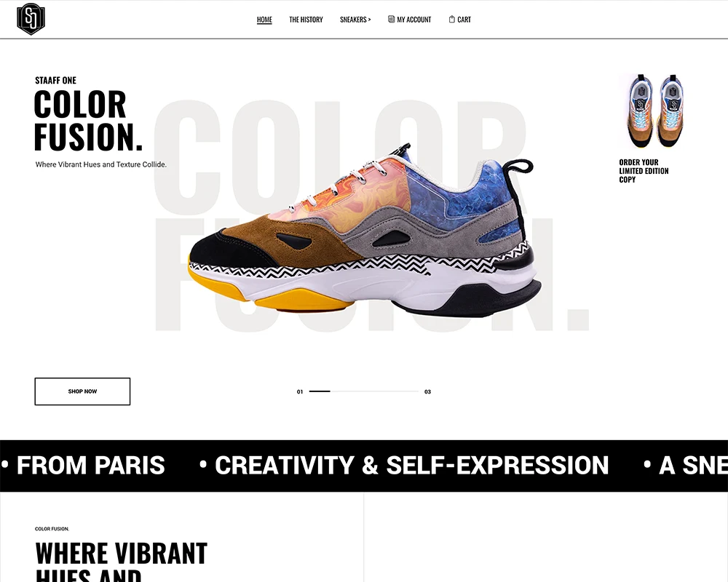Click Order Your Limited Edition Copy
Viewport: 728px width, 582px height.
[x=644, y=171]
